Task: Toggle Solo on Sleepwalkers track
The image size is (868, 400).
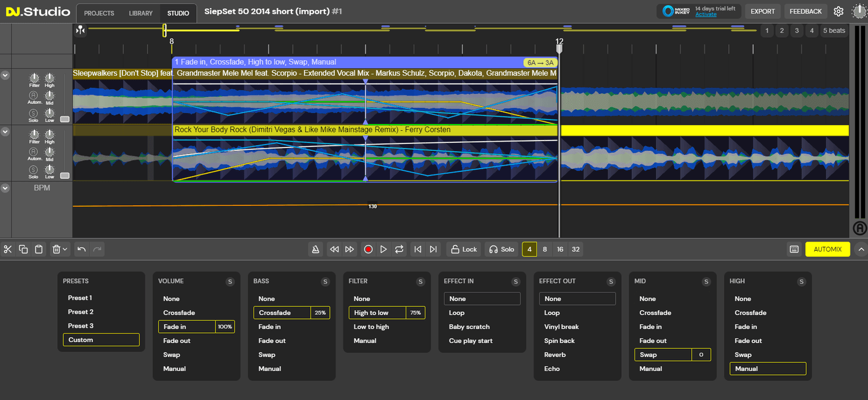Action: pyautogui.click(x=33, y=113)
